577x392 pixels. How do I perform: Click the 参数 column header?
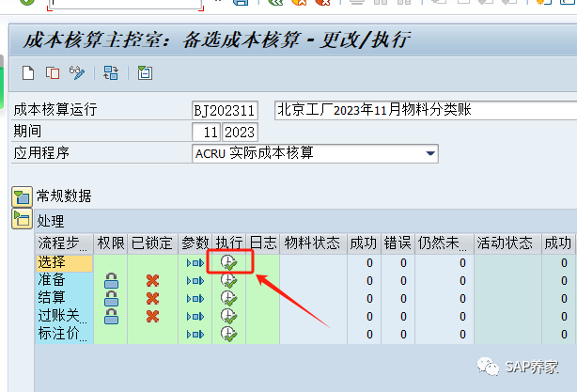(195, 243)
